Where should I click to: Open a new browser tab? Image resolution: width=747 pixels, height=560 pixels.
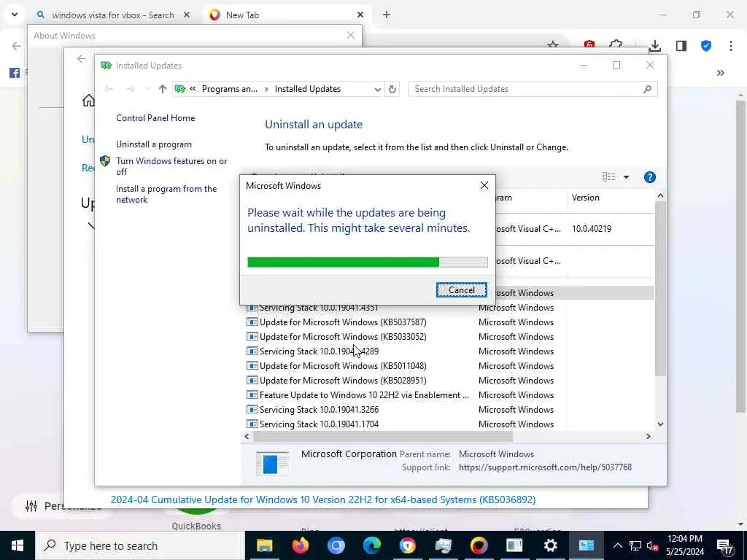pos(387,15)
